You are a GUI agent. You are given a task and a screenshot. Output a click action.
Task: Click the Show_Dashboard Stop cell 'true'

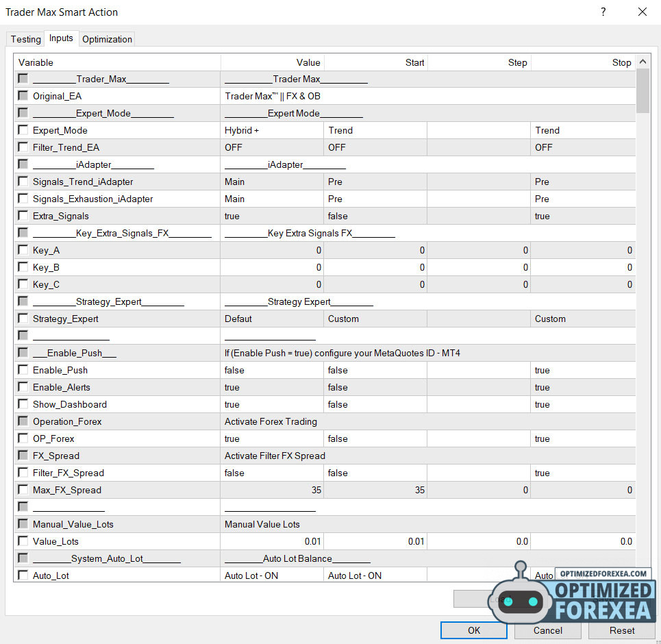(583, 404)
